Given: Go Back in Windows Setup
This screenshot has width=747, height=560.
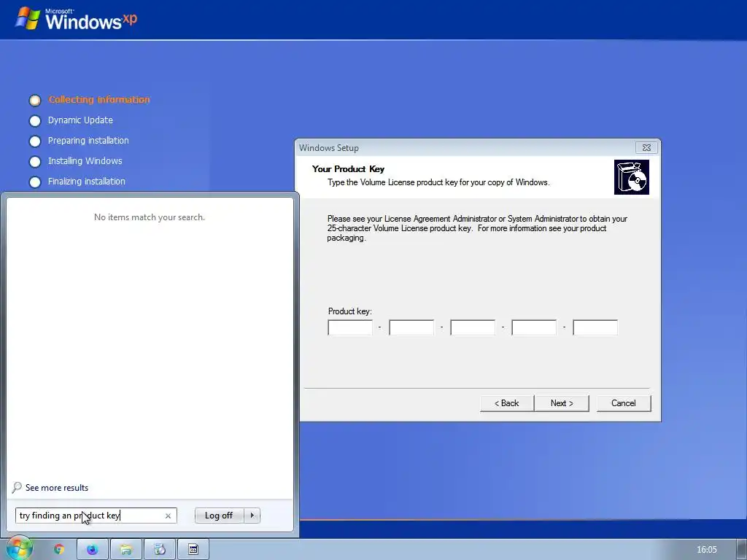Looking at the screenshot, I should (506, 402).
